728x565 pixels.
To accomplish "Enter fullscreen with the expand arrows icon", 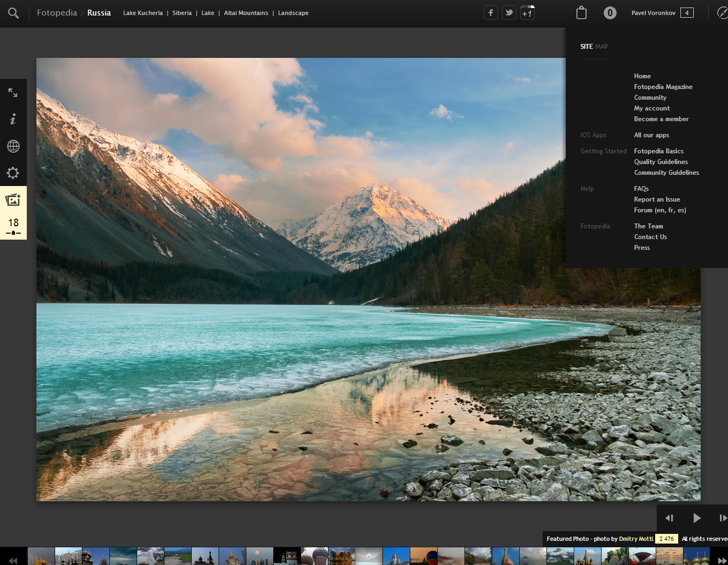I will click(x=13, y=93).
